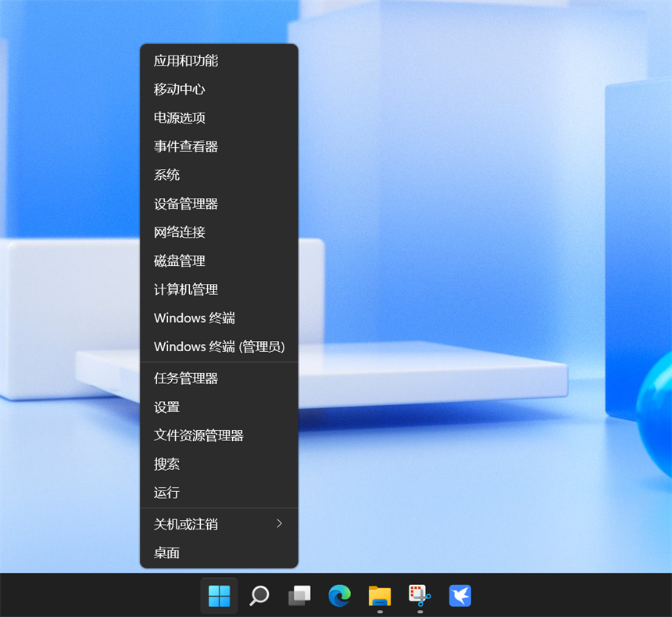Start 任务管理器 from the menu
The width and height of the screenshot is (672, 617).
[x=186, y=378]
